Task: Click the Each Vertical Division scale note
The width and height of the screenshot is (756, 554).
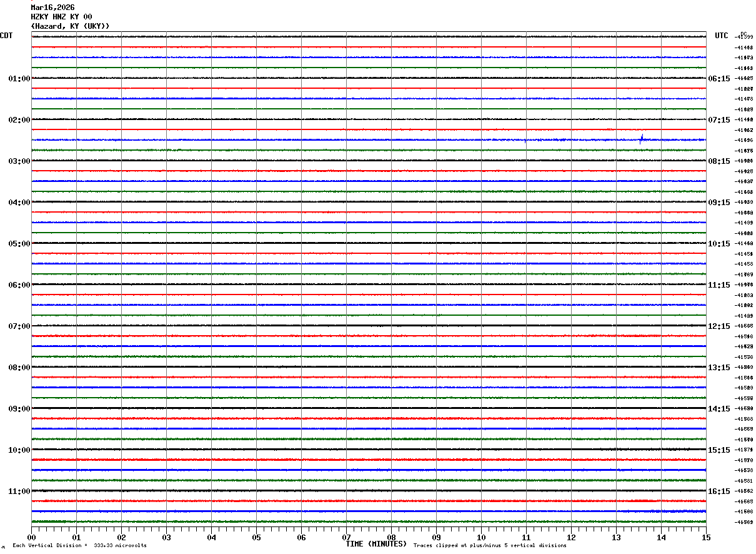Action: 79,546
